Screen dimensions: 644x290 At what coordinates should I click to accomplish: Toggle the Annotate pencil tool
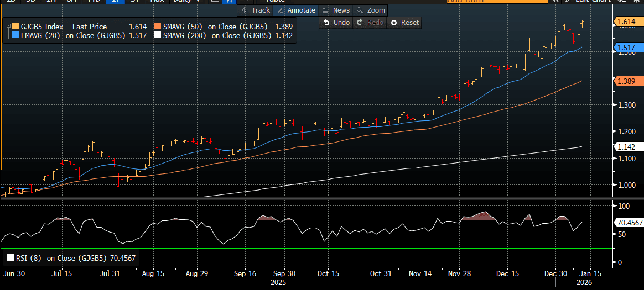tap(296, 10)
